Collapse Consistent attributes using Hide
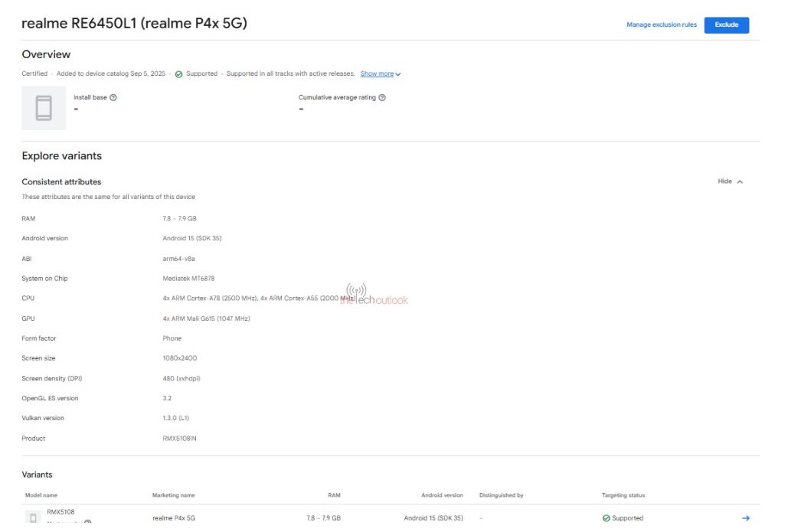 click(728, 181)
